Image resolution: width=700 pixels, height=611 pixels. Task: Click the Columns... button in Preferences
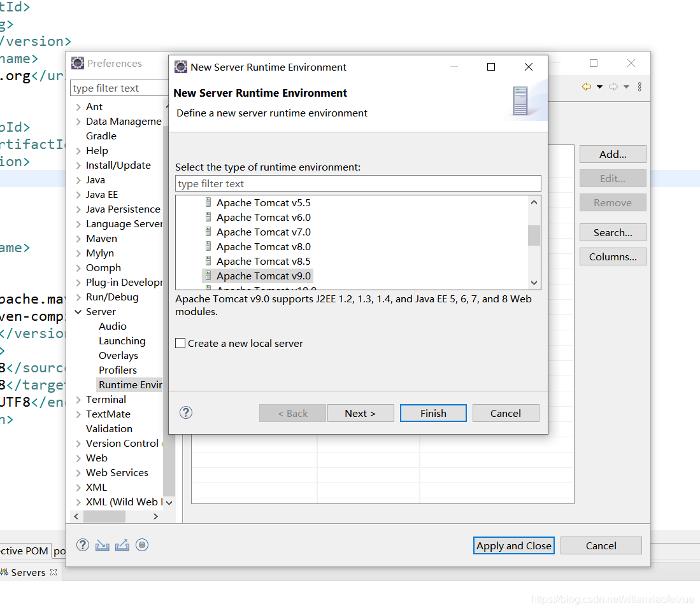click(x=613, y=256)
